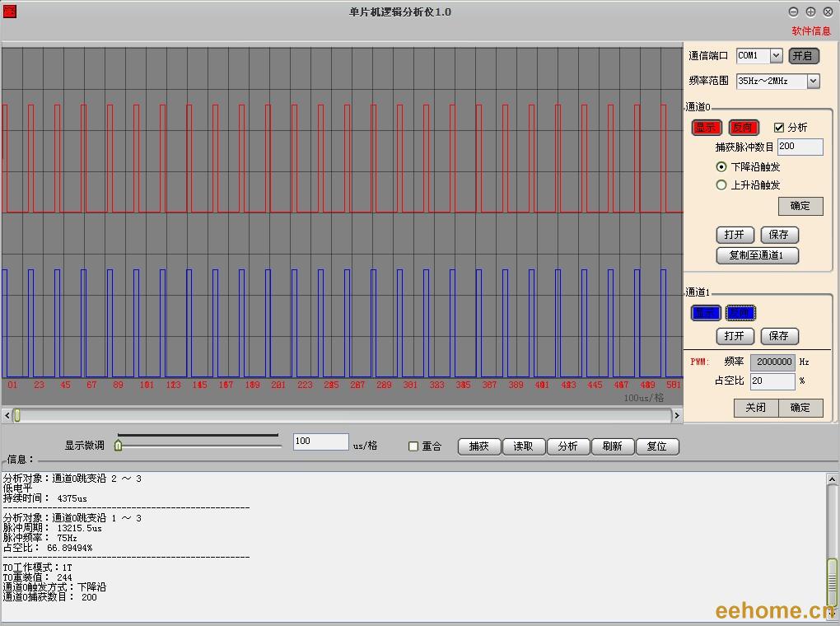Click channel 0 打开 open button
The width and height of the screenshot is (840, 626).
point(735,235)
